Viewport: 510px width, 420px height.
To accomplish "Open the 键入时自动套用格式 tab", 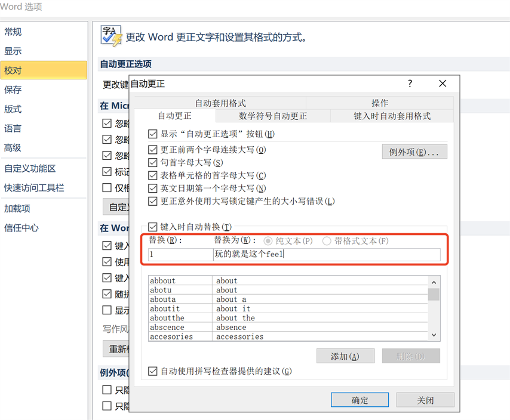I will pyautogui.click(x=392, y=116).
